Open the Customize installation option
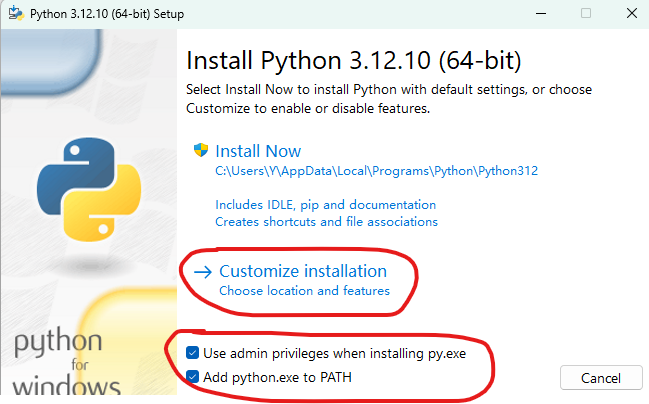The width and height of the screenshot is (649, 404). point(302,271)
